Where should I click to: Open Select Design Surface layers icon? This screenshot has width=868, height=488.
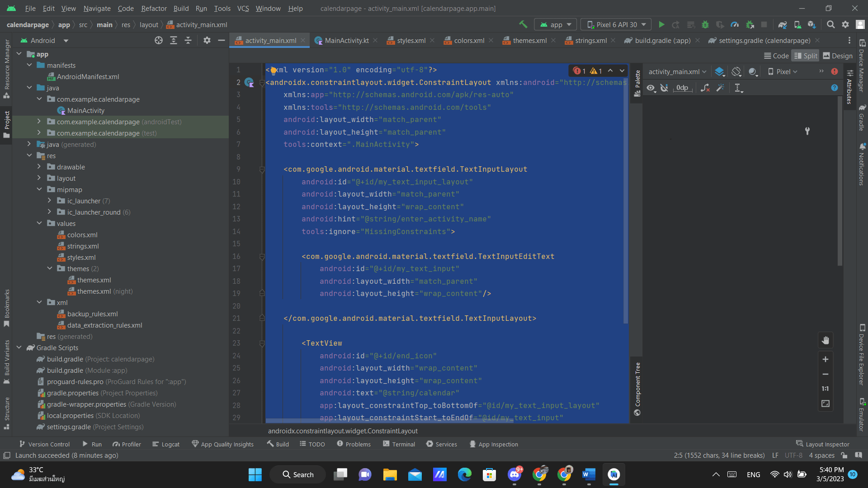[719, 72]
